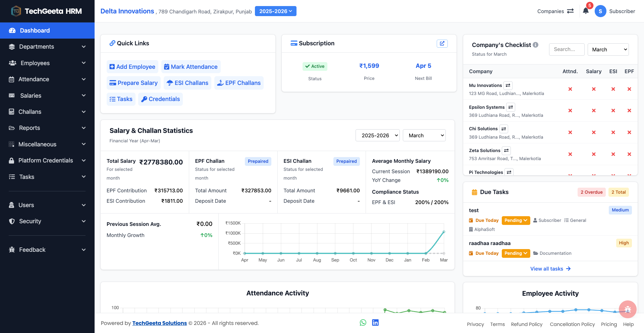Expand the Security sidebar menu
Image resolution: width=644 pixels, height=333 pixels.
(x=47, y=221)
